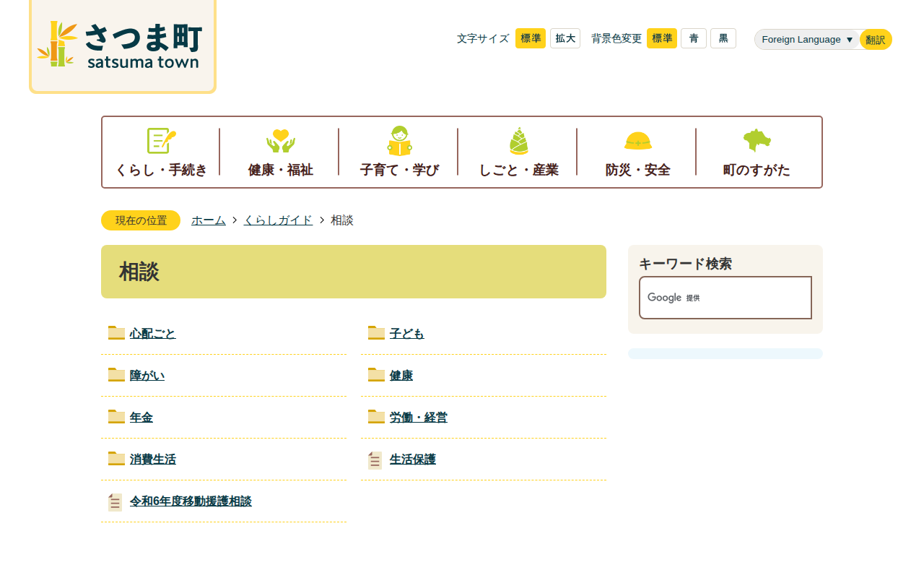Click the 防災・安全 helmet icon

(x=638, y=140)
